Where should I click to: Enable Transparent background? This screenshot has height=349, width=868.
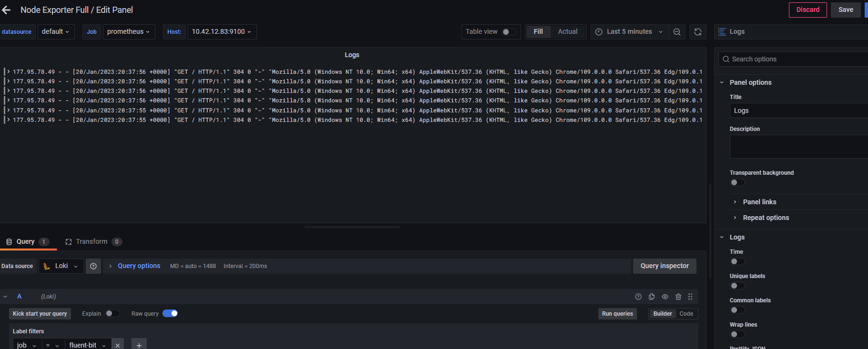pyautogui.click(x=737, y=182)
